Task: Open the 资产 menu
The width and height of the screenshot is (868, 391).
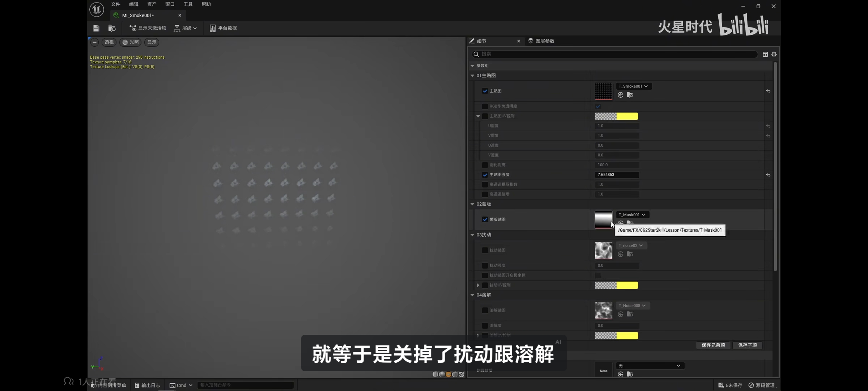Action: tap(152, 4)
